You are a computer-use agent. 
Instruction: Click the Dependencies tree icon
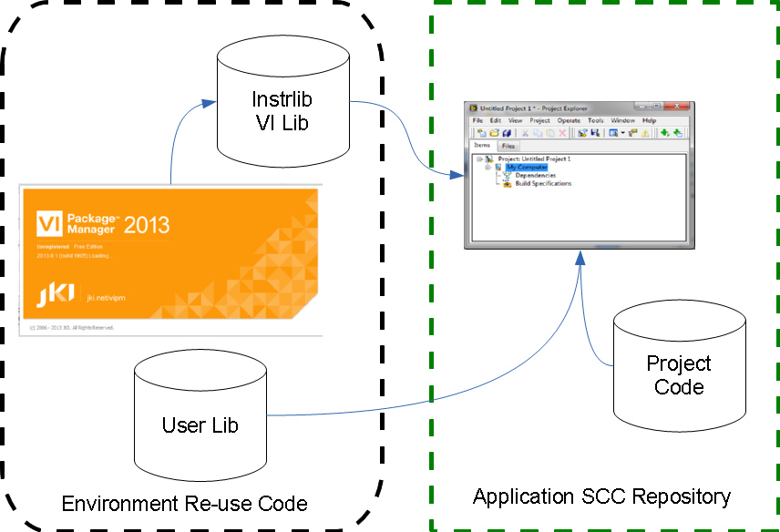(x=507, y=175)
